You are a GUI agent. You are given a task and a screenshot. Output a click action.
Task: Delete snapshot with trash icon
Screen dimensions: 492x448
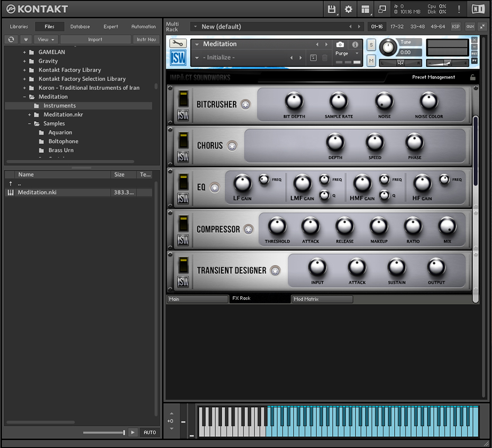coord(325,58)
